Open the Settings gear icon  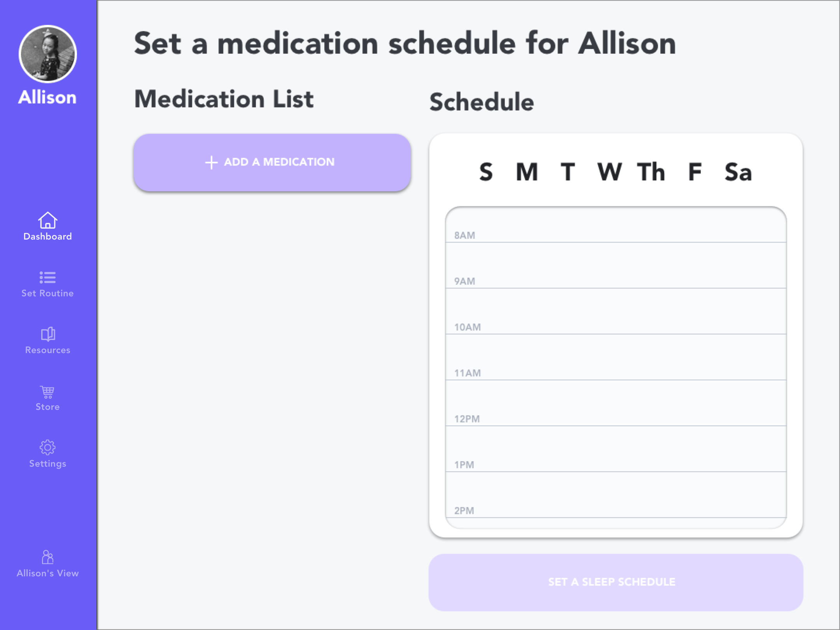coord(47,448)
